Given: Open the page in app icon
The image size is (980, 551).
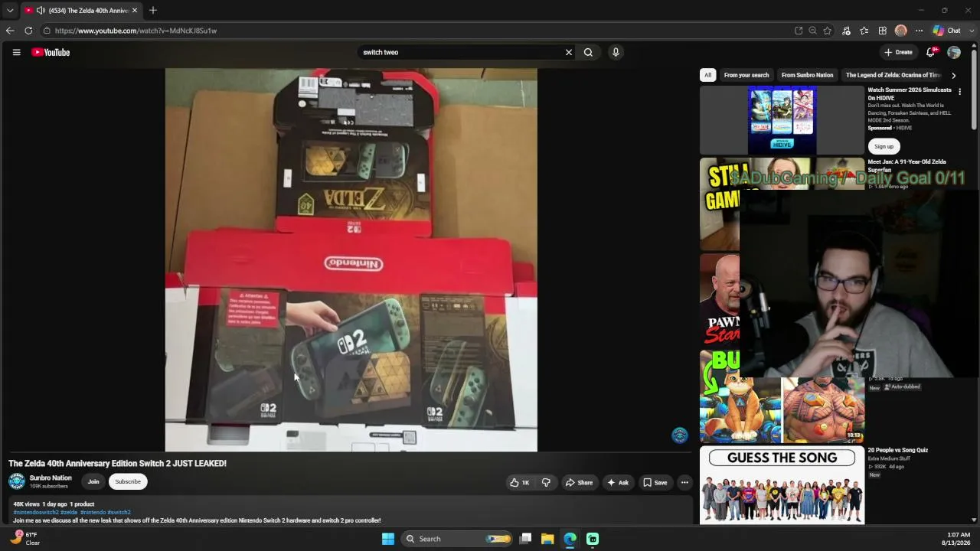Looking at the screenshot, I should 799,31.
